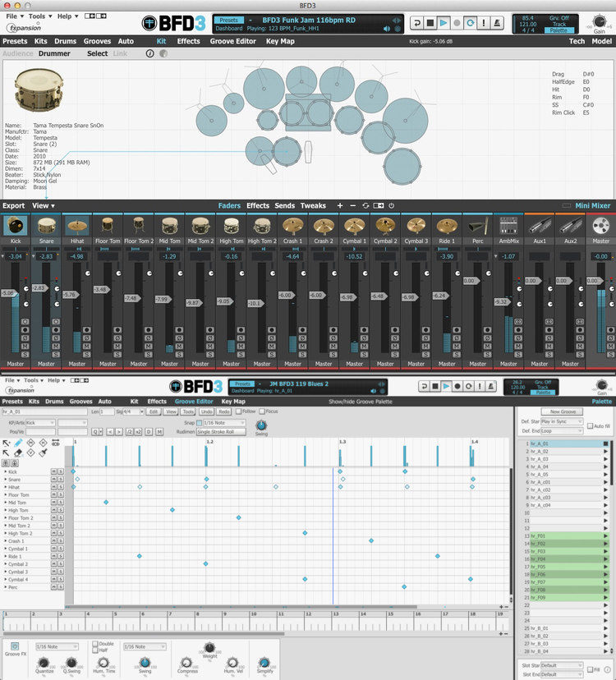
Task: Mute the Hihat row in Groove Editor
Action: 54,487
